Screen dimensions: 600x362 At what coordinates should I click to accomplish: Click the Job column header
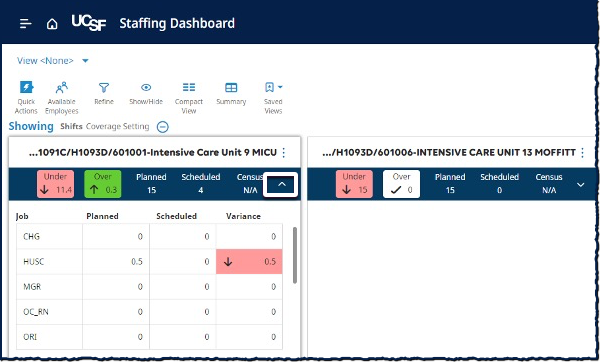tap(22, 216)
